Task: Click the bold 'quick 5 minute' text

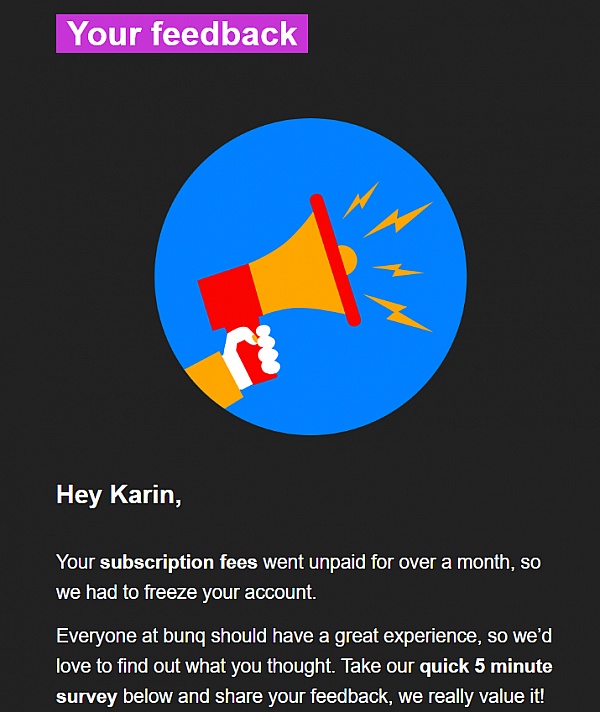Action: point(486,666)
